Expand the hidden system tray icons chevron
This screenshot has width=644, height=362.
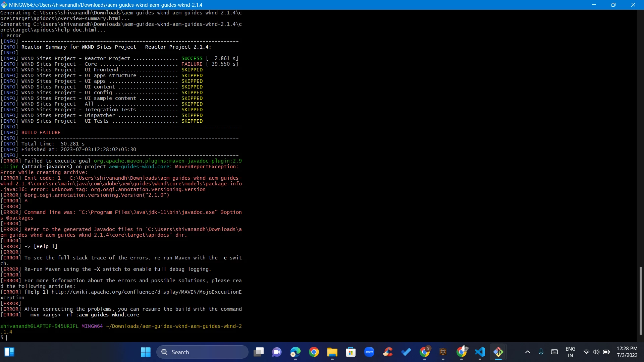[x=528, y=352]
